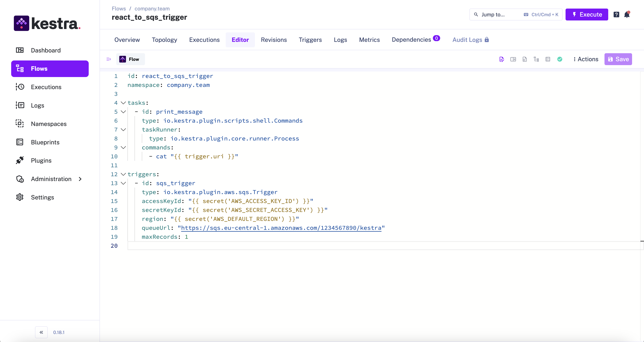This screenshot has height=342, width=644.
Task: Toggle the file explorer sidebar icon
Action: (108, 59)
